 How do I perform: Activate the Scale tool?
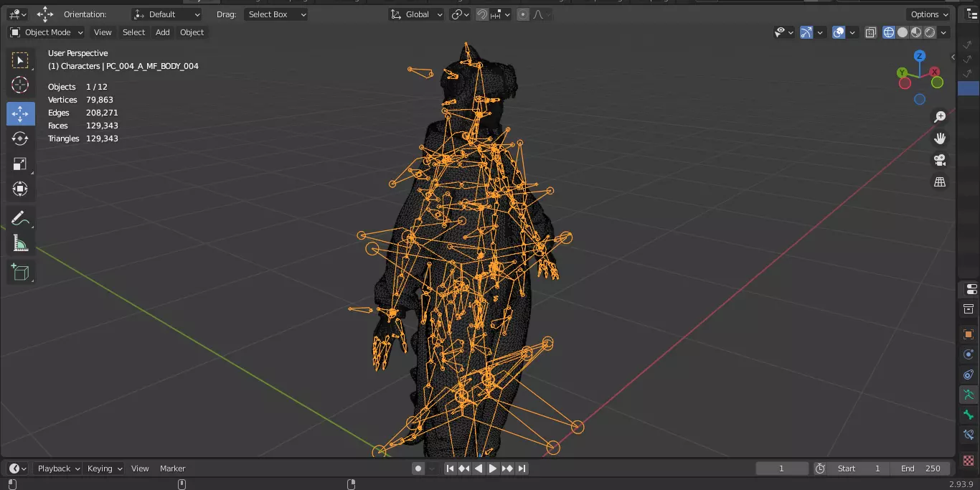pyautogui.click(x=21, y=164)
